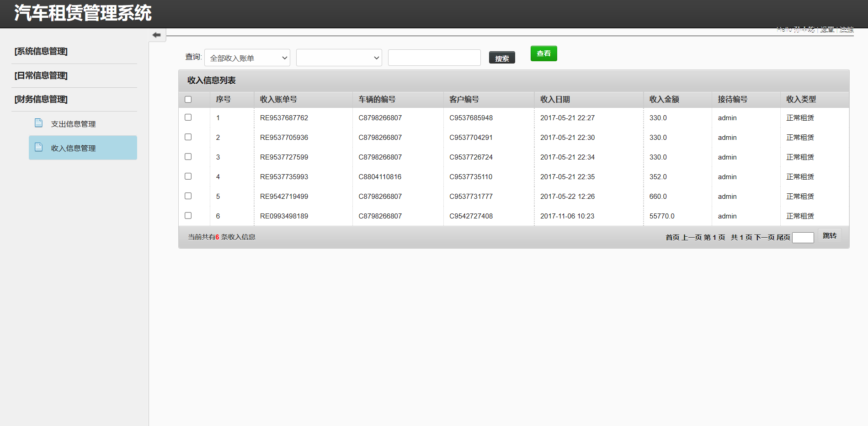
Task: Focus the page number jump input
Action: click(803, 238)
